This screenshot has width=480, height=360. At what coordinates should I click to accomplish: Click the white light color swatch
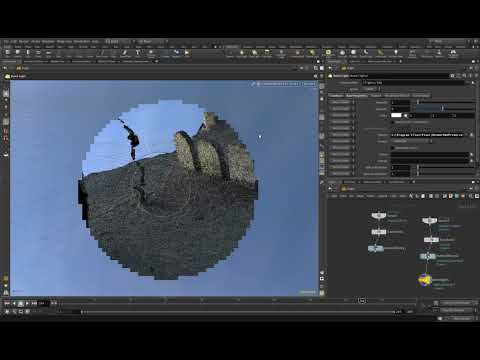pyautogui.click(x=396, y=115)
